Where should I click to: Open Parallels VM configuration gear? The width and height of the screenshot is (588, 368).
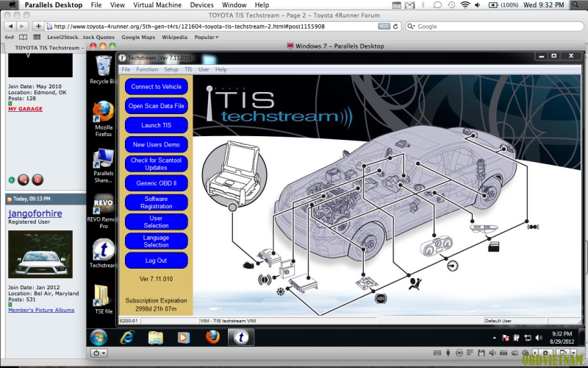pos(545,353)
